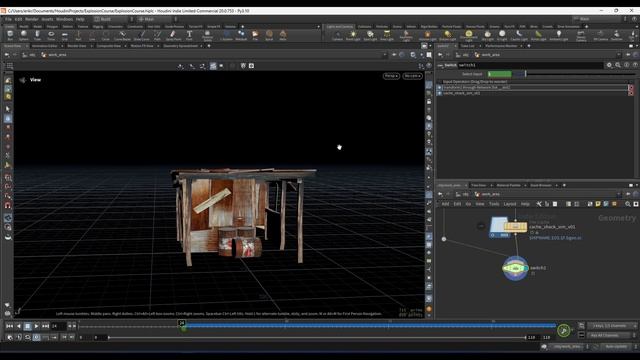
Task: Create a Point Light from the shelf
Action: tap(353, 36)
